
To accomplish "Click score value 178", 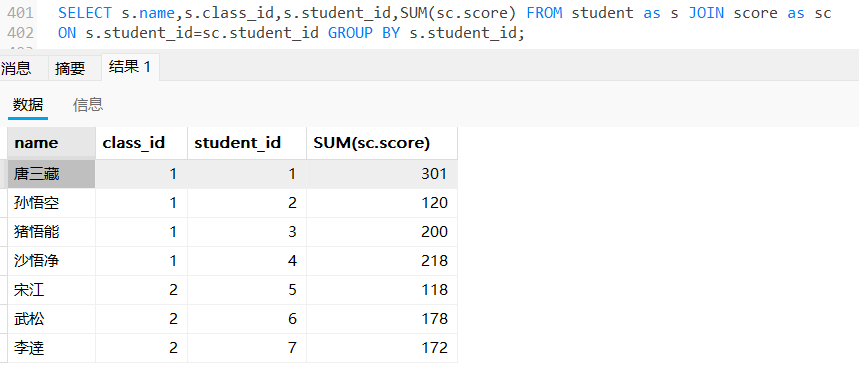I will (382, 319).
